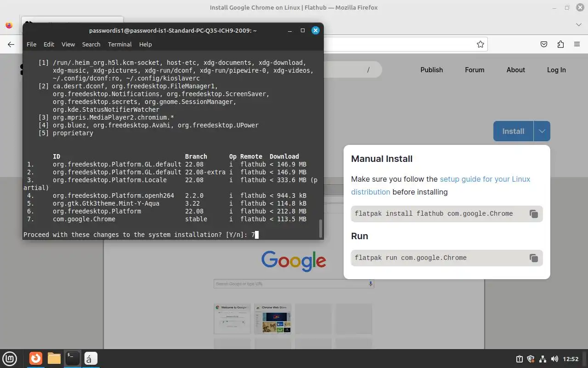
Task: Minimize the terminal window
Action: pos(290,30)
